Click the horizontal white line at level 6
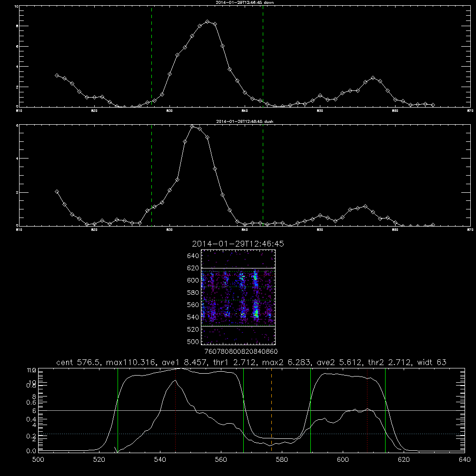Viewport: 476px width, 476px height. [x=251, y=410]
